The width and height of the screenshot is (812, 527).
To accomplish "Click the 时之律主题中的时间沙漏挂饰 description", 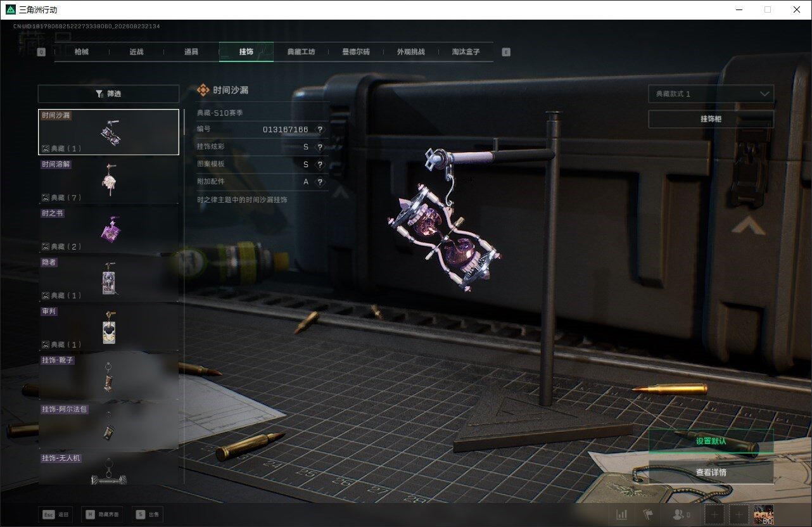I will (242, 200).
